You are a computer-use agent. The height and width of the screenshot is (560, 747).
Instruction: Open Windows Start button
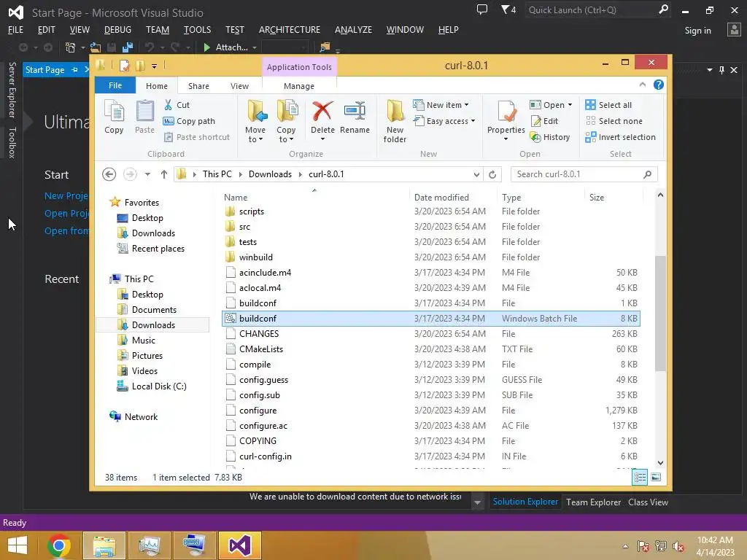pos(18,545)
